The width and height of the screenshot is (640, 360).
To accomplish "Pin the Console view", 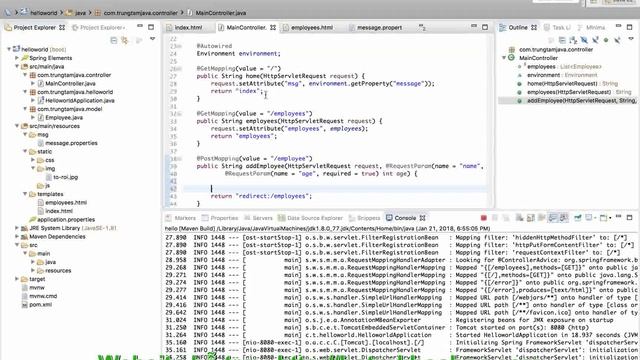I will 578,218.
